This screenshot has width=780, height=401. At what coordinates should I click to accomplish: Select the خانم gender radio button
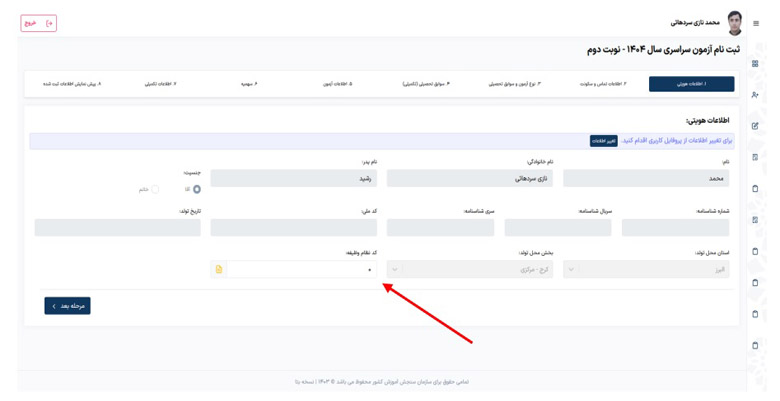coord(155,189)
